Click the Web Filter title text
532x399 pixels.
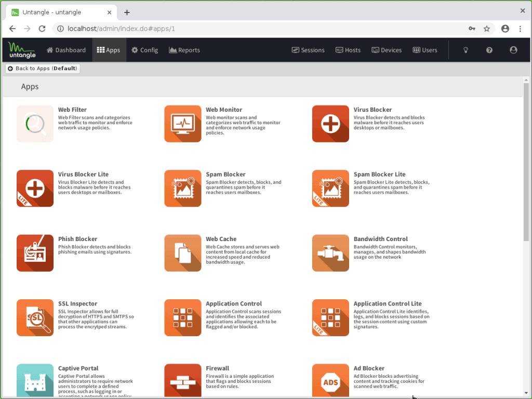(72, 110)
